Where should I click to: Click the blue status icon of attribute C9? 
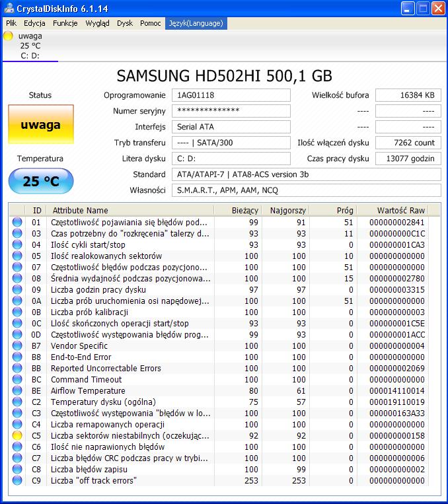point(17,480)
